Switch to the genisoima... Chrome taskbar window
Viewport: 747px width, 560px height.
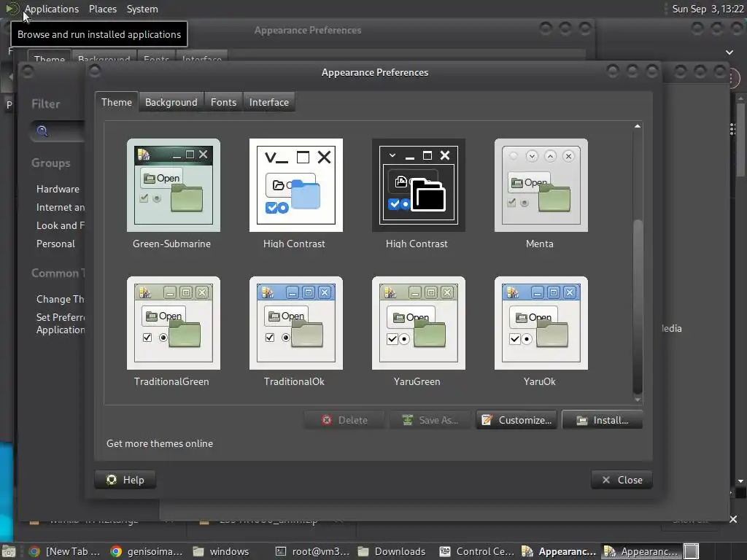click(x=147, y=551)
